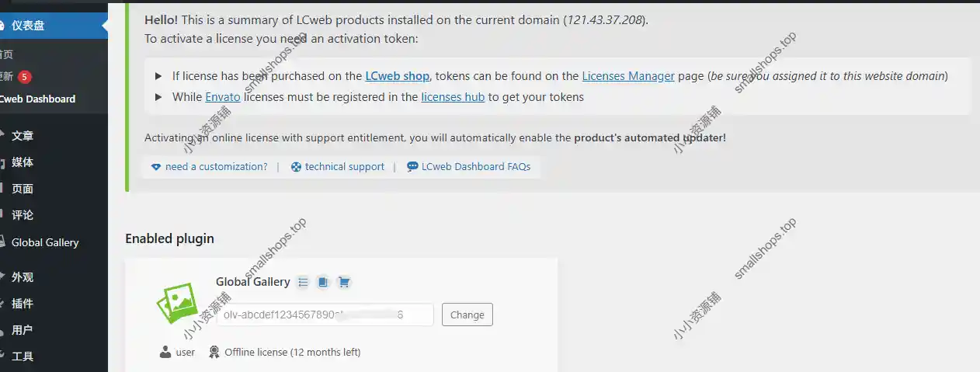Viewport: 980px width, 372px height.
Task: Click the Envato link
Action: [223, 97]
